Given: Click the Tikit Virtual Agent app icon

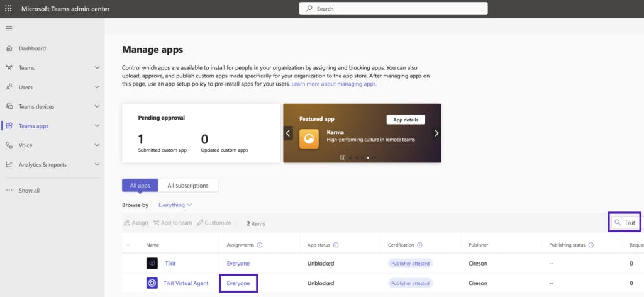Looking at the screenshot, I should (x=152, y=283).
